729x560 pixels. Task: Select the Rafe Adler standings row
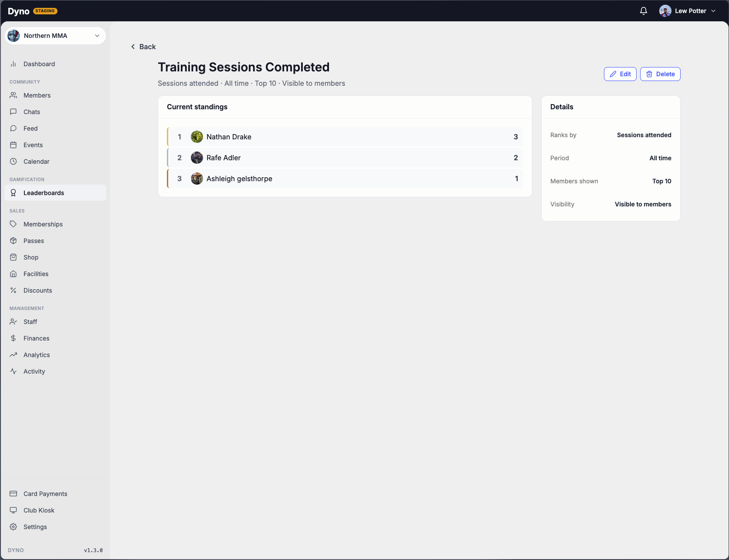(345, 158)
